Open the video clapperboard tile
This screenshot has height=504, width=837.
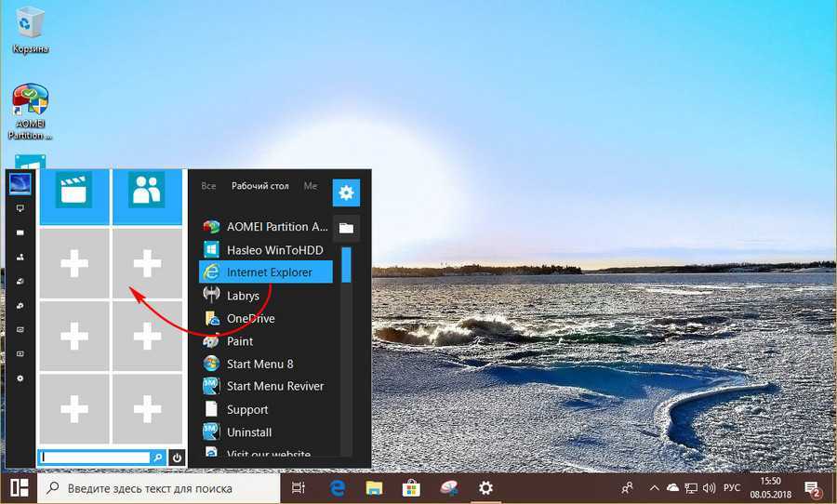pyautogui.click(x=73, y=192)
